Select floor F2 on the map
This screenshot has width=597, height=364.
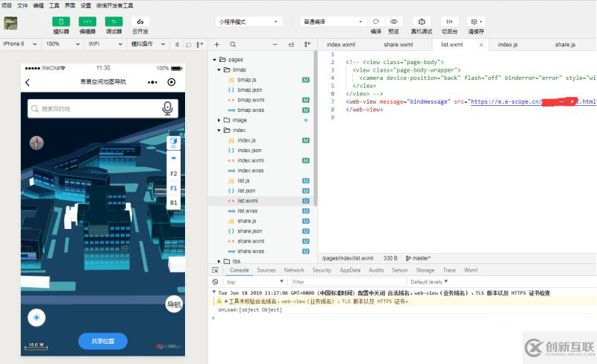[174, 174]
